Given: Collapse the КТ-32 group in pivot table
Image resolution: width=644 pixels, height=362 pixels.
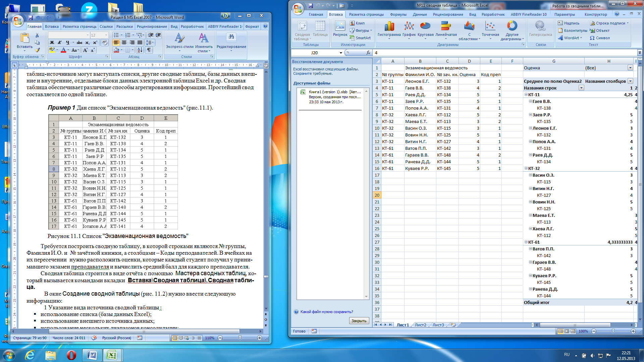Looking at the screenshot, I should 526,168.
